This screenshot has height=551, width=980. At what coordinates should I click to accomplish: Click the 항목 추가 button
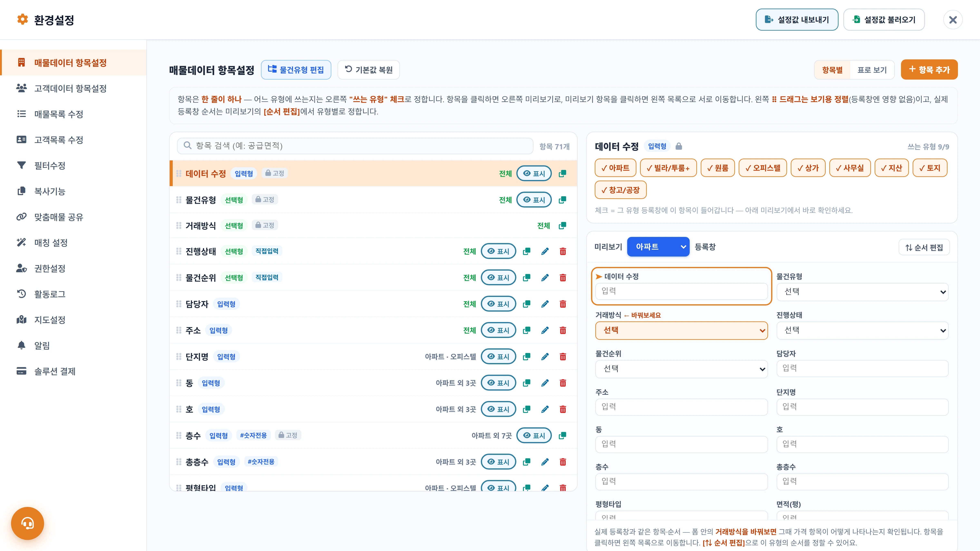(929, 70)
